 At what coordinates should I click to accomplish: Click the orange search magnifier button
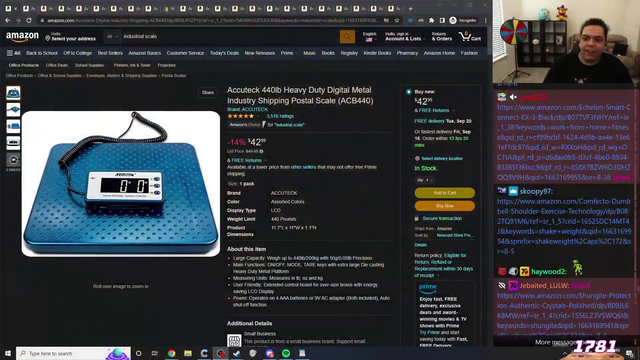tap(347, 37)
